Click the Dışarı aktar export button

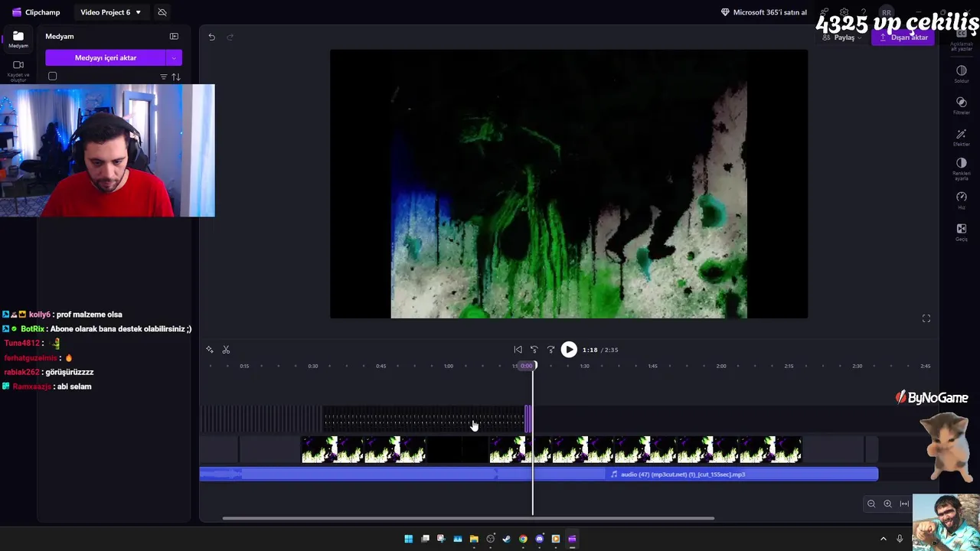point(903,37)
